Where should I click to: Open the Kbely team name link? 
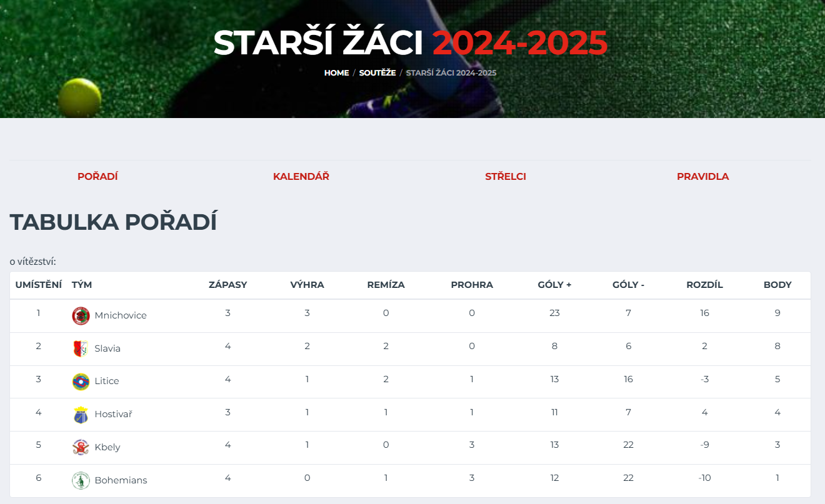[107, 447]
